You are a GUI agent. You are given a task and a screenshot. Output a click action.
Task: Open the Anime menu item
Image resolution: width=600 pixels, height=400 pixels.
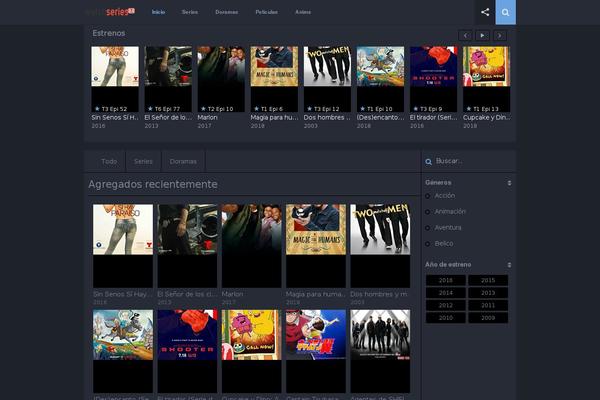303,12
